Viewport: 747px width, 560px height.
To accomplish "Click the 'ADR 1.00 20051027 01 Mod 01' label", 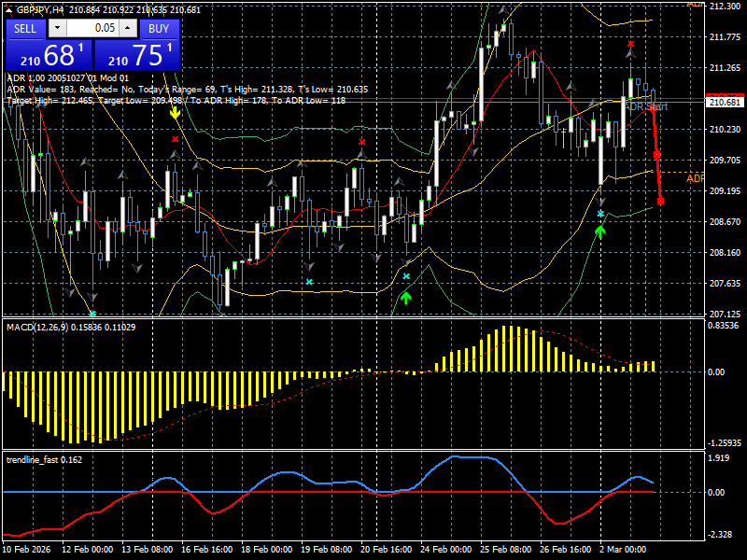I will pos(67,78).
